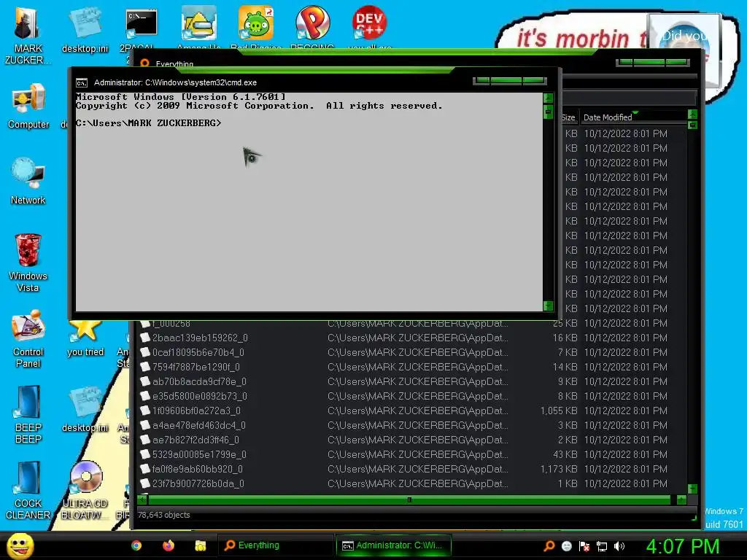The image size is (747, 560).
Task: Select the lower desktop.ini desktop icon
Action: 85,410
